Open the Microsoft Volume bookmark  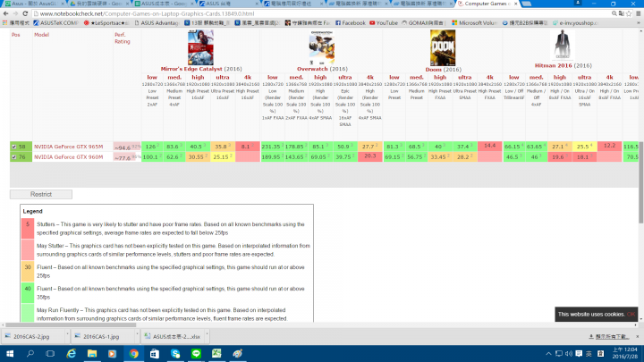pos(474,23)
